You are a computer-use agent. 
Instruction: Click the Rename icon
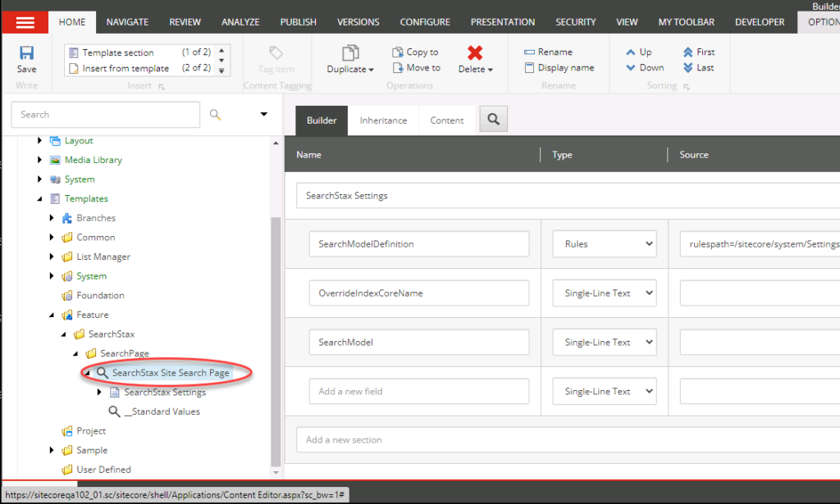click(x=529, y=52)
